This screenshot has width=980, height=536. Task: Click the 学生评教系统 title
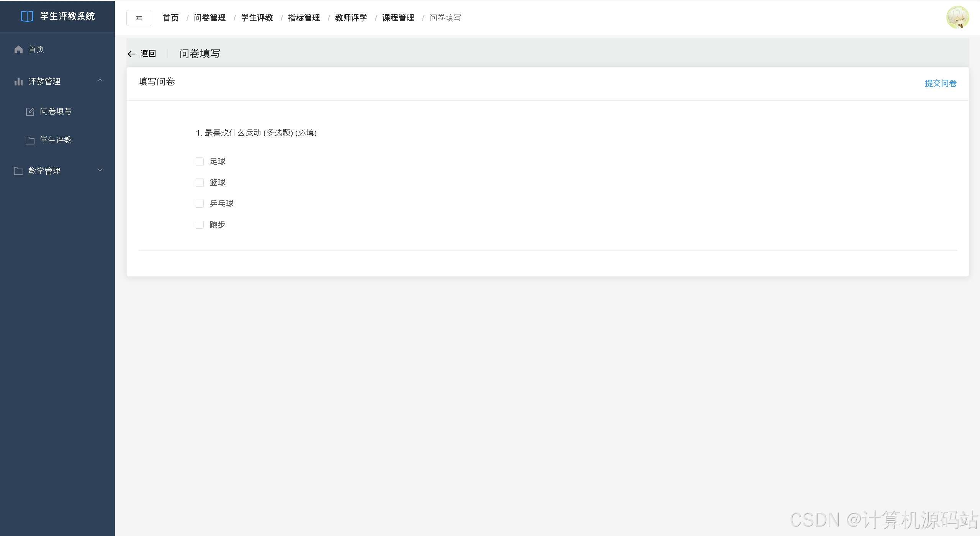tap(68, 16)
